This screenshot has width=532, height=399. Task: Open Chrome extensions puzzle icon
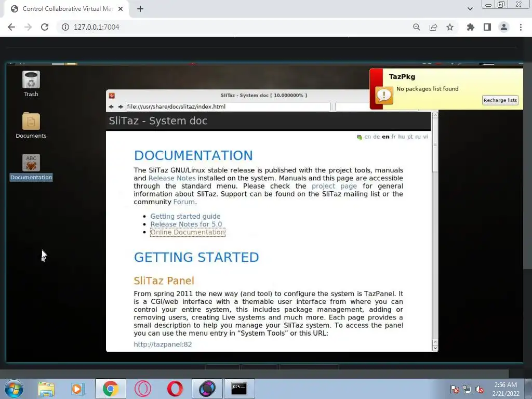[470, 27]
